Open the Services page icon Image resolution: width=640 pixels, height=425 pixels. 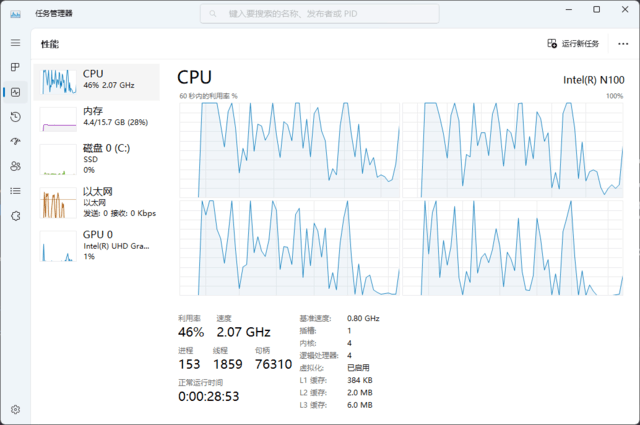15,215
